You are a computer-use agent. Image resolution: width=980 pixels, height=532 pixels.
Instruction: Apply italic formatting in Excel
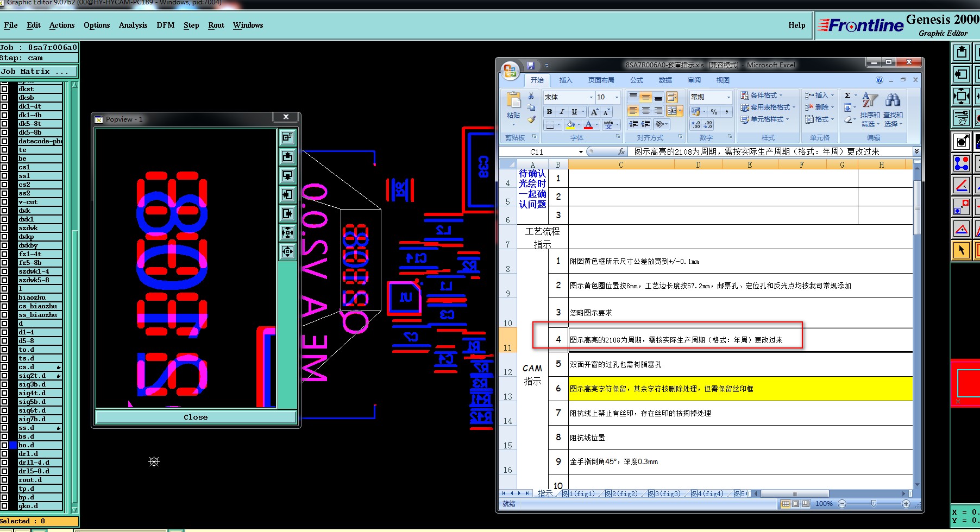click(x=562, y=111)
